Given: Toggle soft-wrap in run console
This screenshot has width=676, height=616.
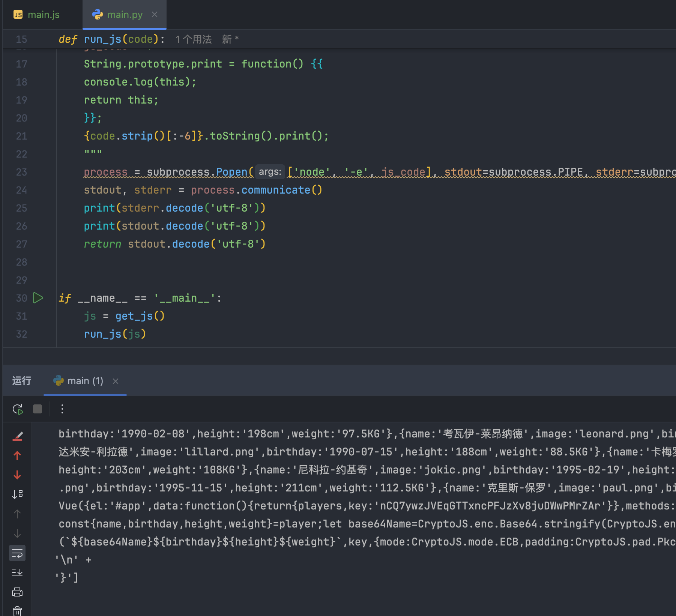Looking at the screenshot, I should coord(17,553).
